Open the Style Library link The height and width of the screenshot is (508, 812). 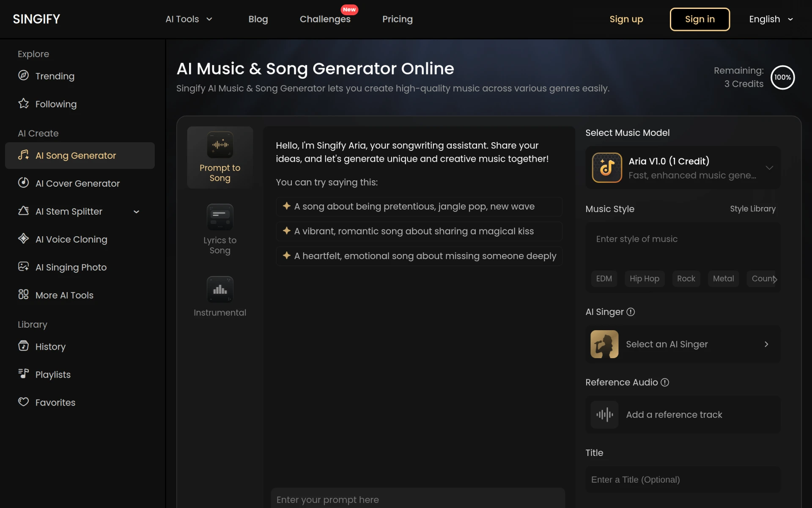(753, 209)
